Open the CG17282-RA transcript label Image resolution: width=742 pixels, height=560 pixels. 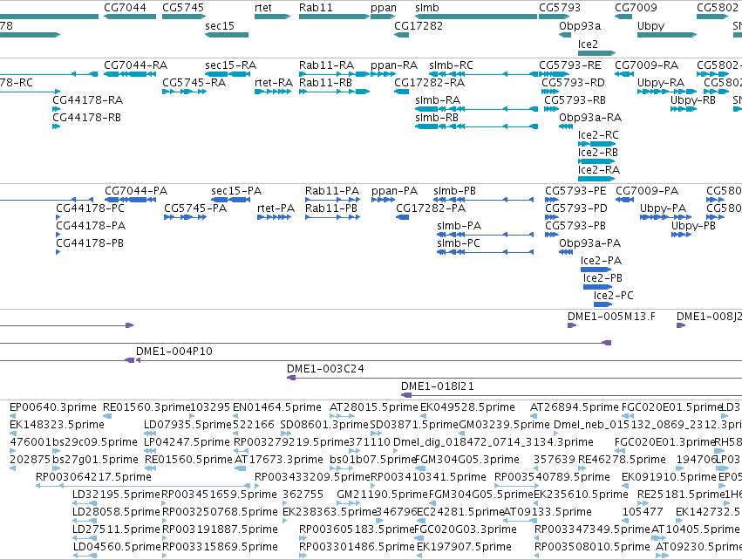coord(429,82)
